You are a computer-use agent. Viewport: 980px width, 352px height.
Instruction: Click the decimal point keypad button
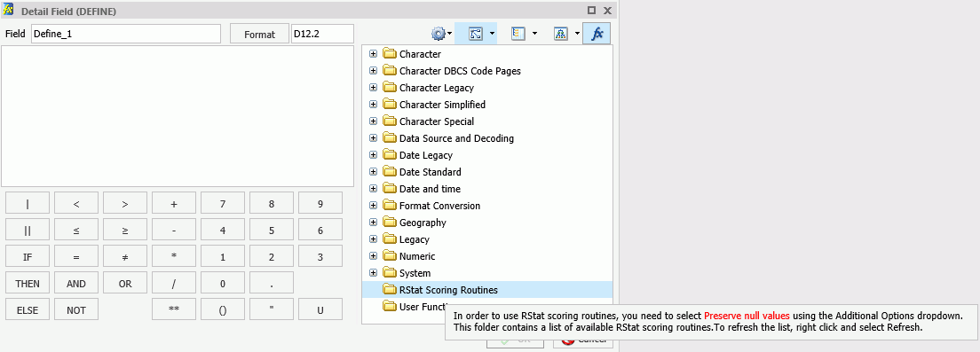coord(272,283)
